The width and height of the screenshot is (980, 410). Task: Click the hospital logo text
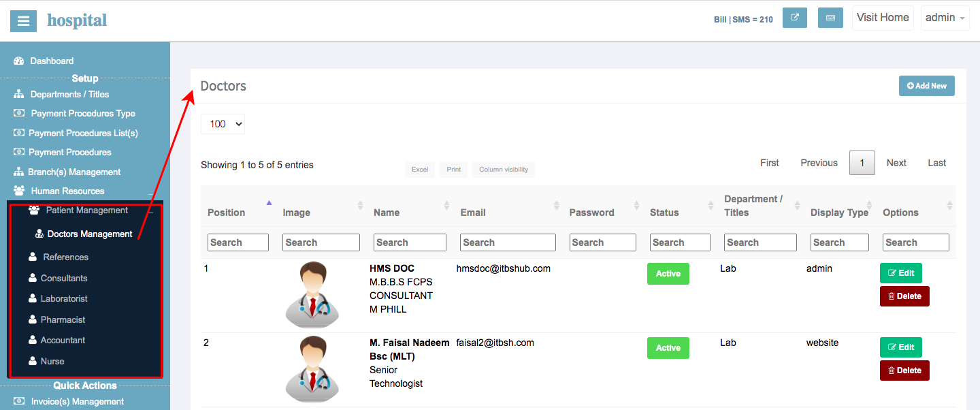77,20
